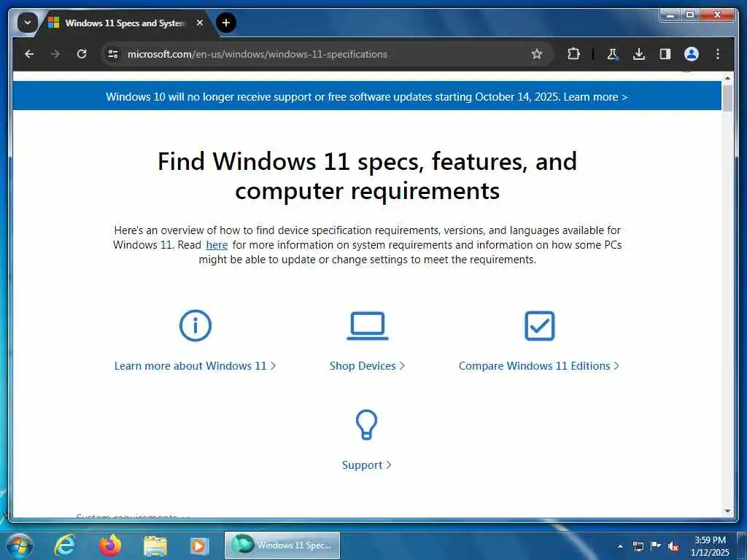Open the Action Center flag icon
Viewport: 747px width, 560px height.
(656, 545)
